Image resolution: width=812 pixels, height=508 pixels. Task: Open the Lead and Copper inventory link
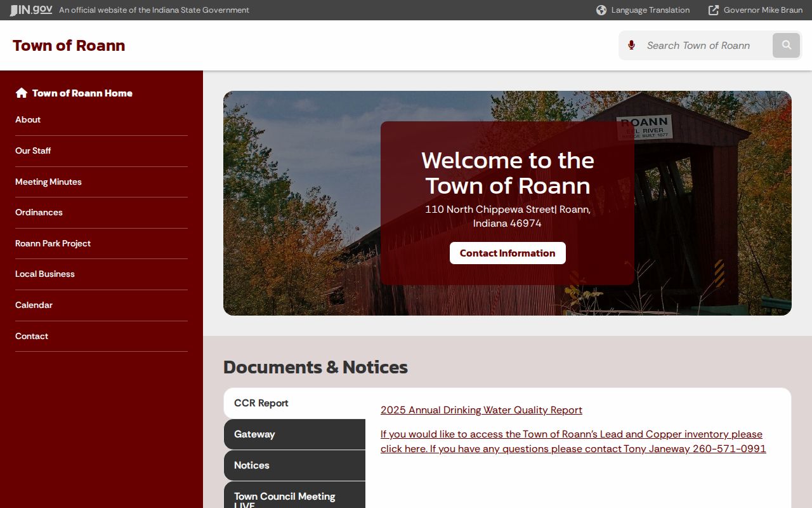[x=573, y=441]
